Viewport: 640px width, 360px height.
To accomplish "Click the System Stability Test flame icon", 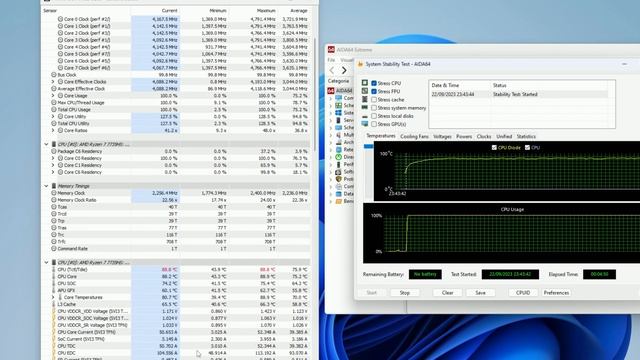I will point(360,64).
